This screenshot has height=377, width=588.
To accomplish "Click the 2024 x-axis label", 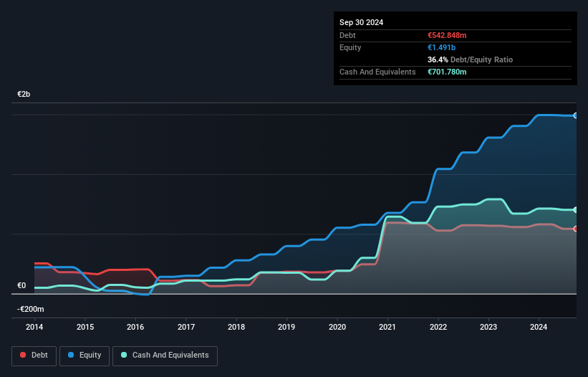I will tap(539, 327).
